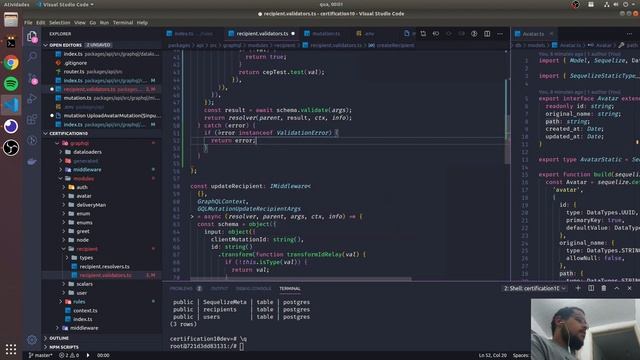Open Source Control view in activity bar

32,78
